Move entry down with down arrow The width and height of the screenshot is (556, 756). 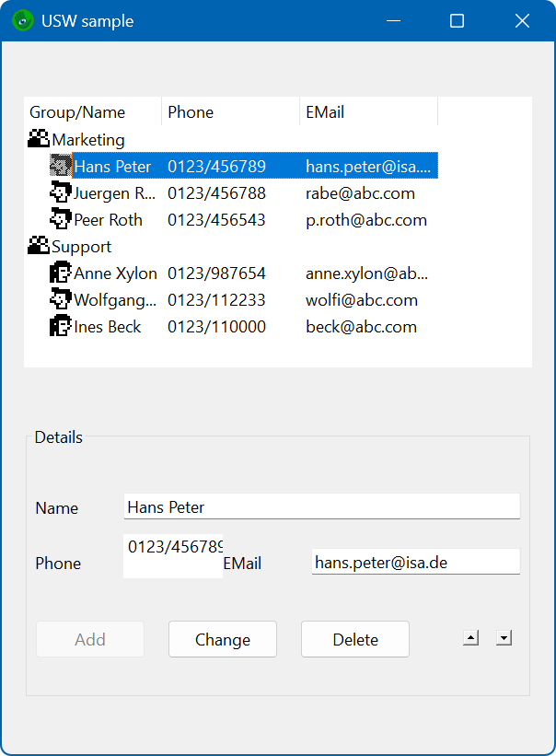tap(504, 638)
